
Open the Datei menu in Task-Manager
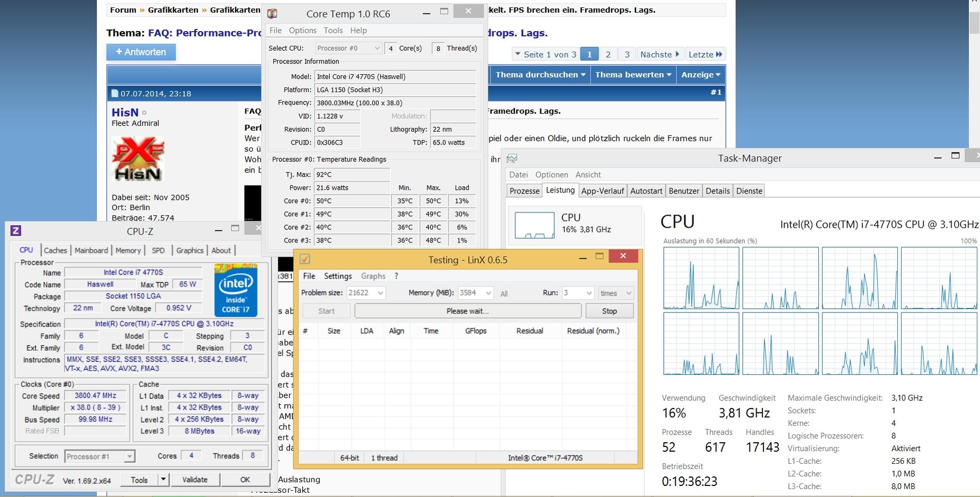coord(518,175)
